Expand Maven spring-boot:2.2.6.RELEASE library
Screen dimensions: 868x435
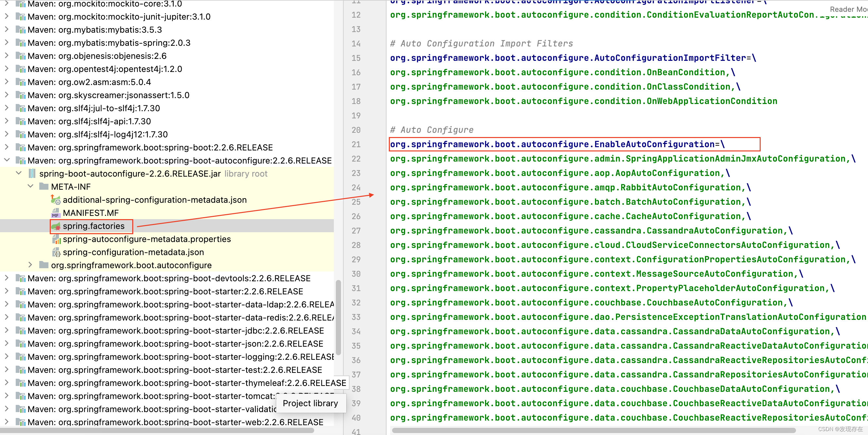(7, 147)
